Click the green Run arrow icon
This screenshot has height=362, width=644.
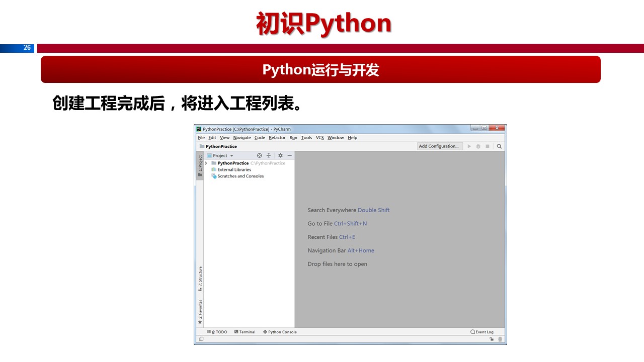(x=469, y=146)
